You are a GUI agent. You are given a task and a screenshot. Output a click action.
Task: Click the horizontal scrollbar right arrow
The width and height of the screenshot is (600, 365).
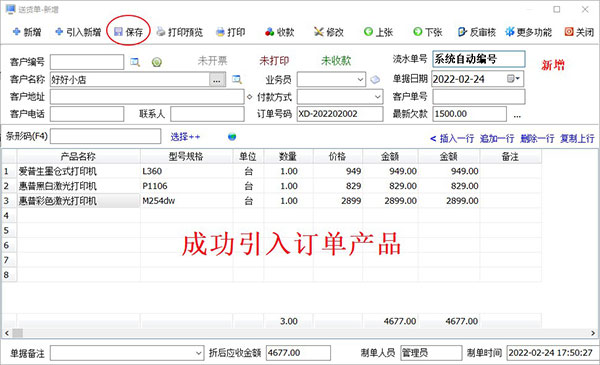tap(593, 333)
